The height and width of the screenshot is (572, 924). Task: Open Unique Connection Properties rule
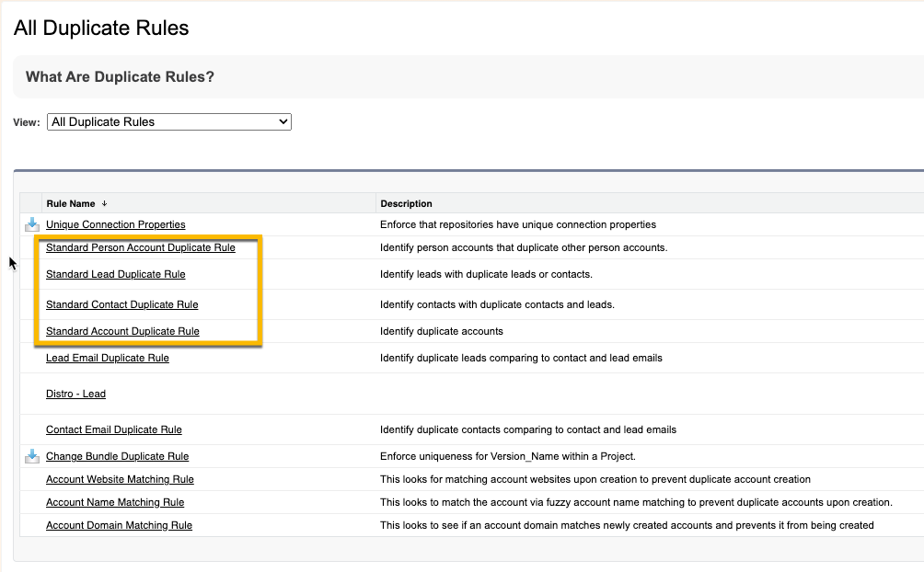point(116,224)
